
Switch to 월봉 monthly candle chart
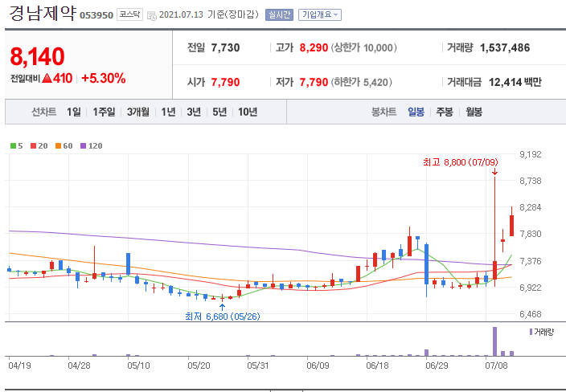(474, 112)
